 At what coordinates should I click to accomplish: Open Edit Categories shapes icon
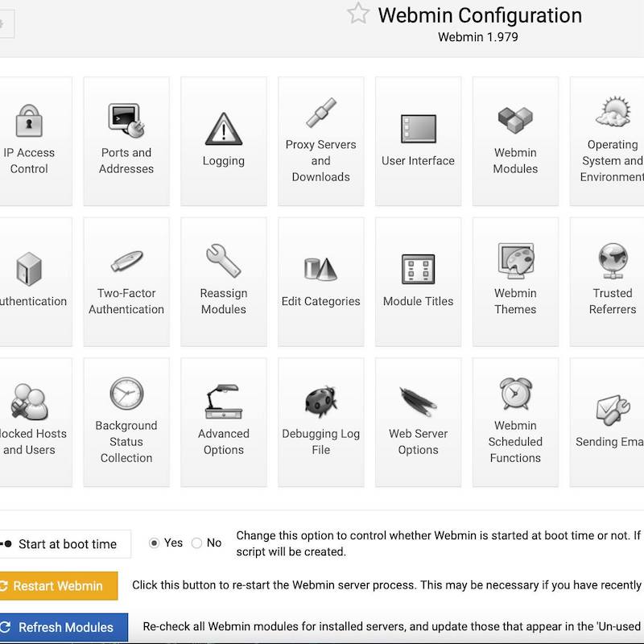coord(320,269)
